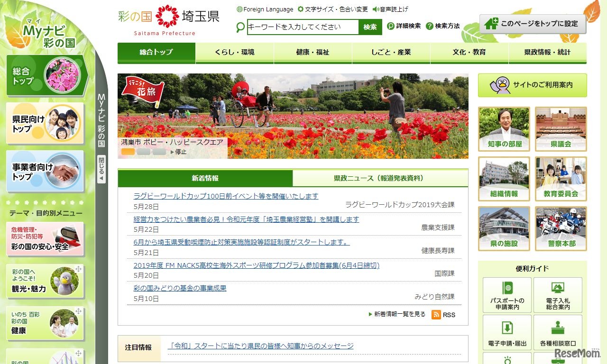
Task: Click the speaker icon for 音声読上げ
Action: (x=376, y=9)
